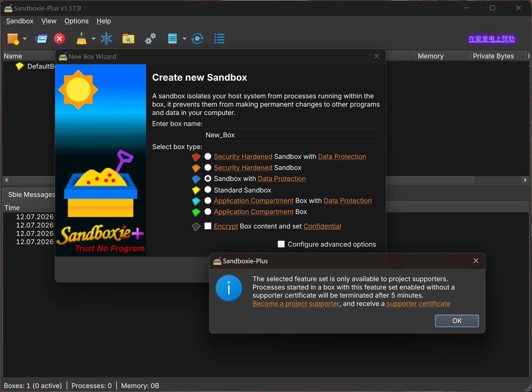This screenshot has width=532, height=392.
Task: Click the box name input field
Action: pos(292,135)
